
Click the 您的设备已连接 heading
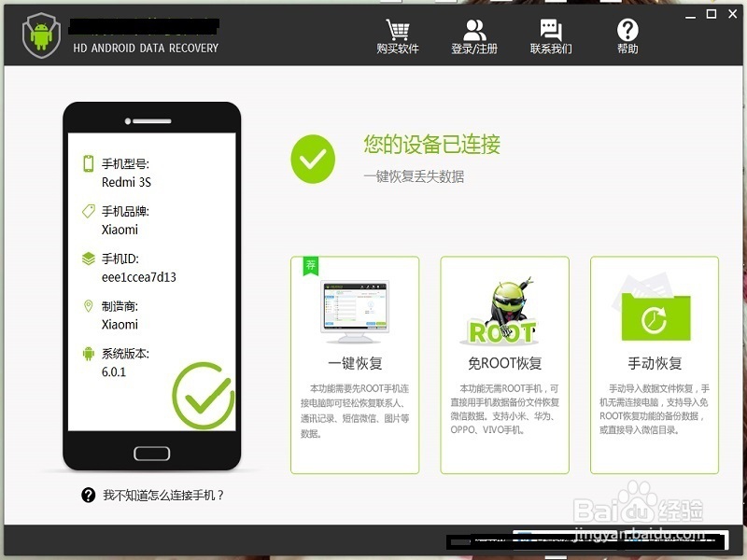[x=432, y=144]
